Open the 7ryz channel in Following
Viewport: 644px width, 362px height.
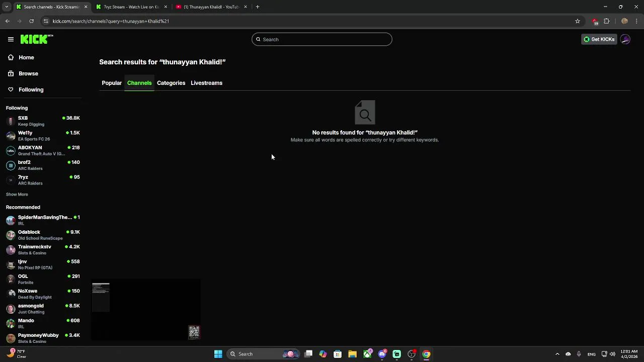pyautogui.click(x=43, y=180)
